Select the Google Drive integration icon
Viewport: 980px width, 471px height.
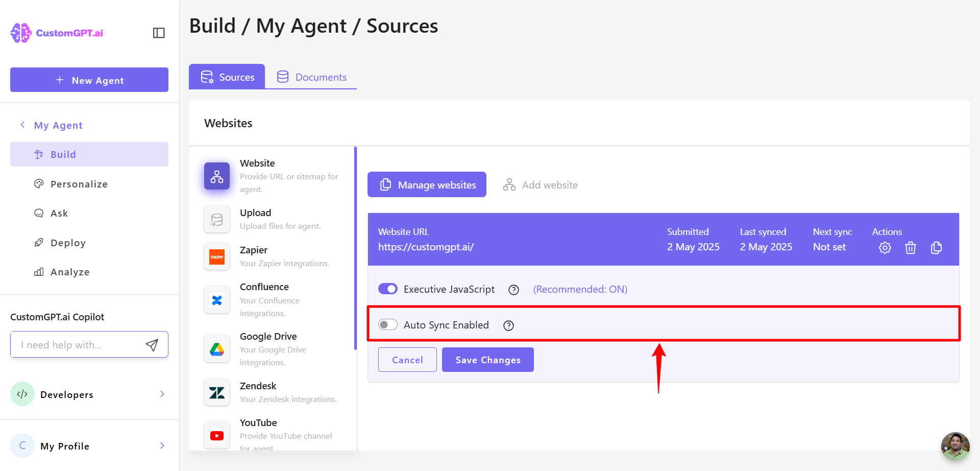(217, 349)
